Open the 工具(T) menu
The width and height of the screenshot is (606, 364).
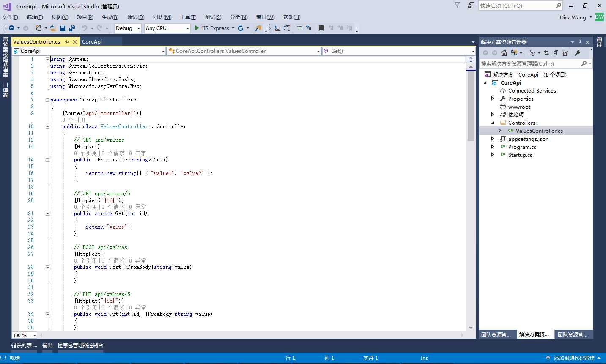click(x=188, y=17)
